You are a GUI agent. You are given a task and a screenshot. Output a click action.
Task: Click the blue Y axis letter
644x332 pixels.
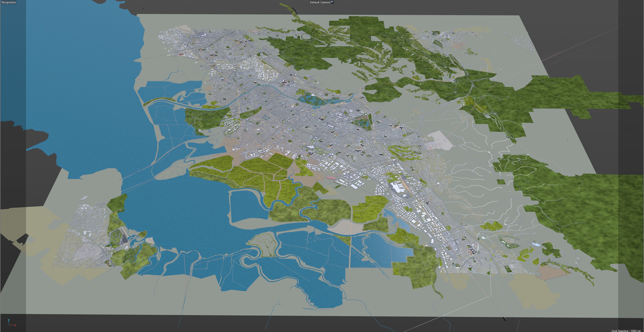(9, 320)
